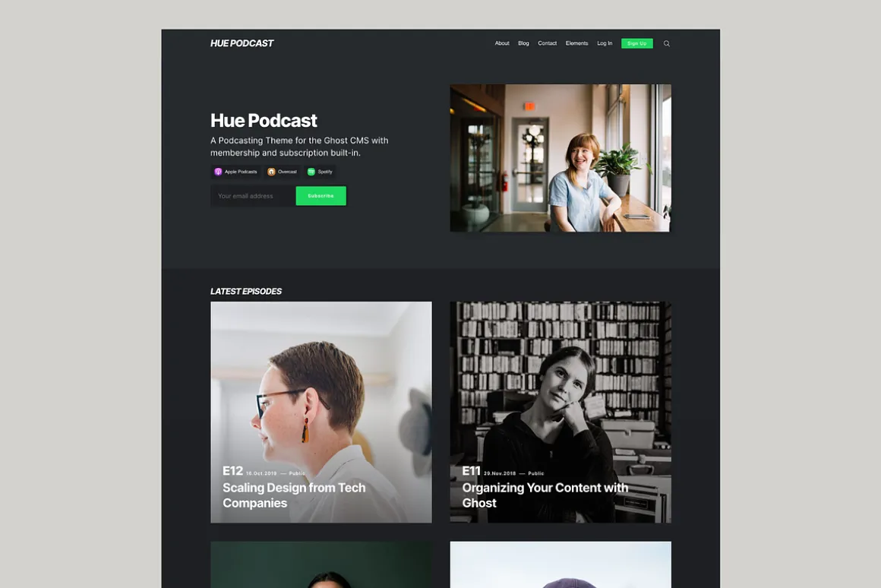The width and height of the screenshot is (881, 588).
Task: Open Organizing Your Content with Ghost title
Action: click(x=545, y=495)
